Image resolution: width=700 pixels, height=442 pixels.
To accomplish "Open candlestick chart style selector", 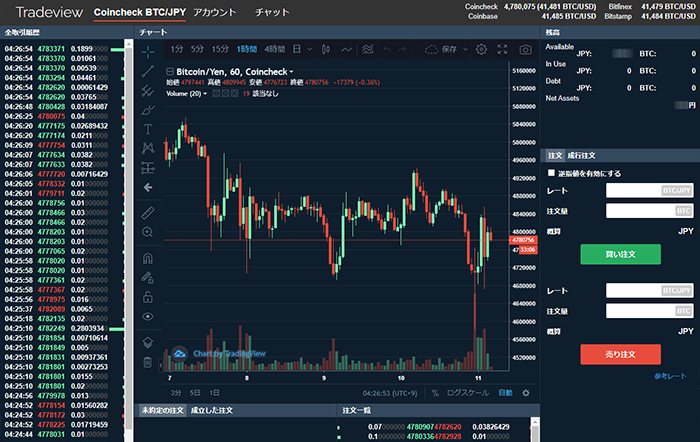I will pos(326,50).
